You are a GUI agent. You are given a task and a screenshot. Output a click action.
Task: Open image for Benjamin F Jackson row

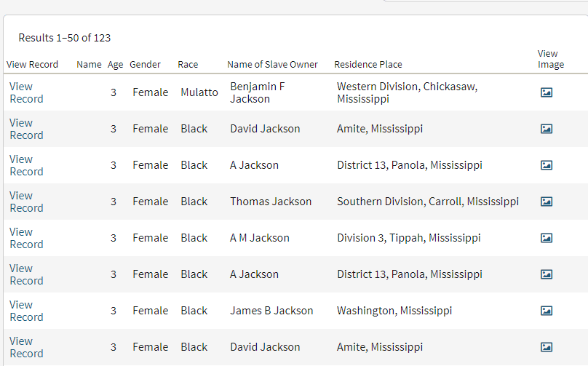point(547,92)
